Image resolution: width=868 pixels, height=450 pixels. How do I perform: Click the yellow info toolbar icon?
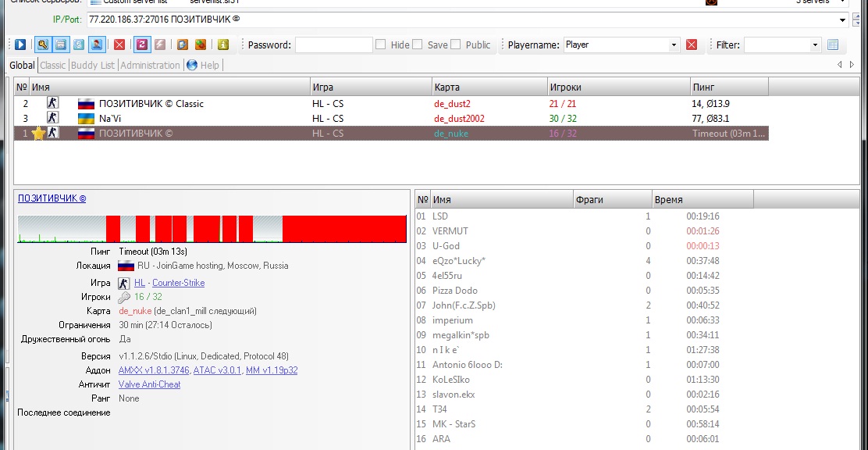pyautogui.click(x=222, y=45)
